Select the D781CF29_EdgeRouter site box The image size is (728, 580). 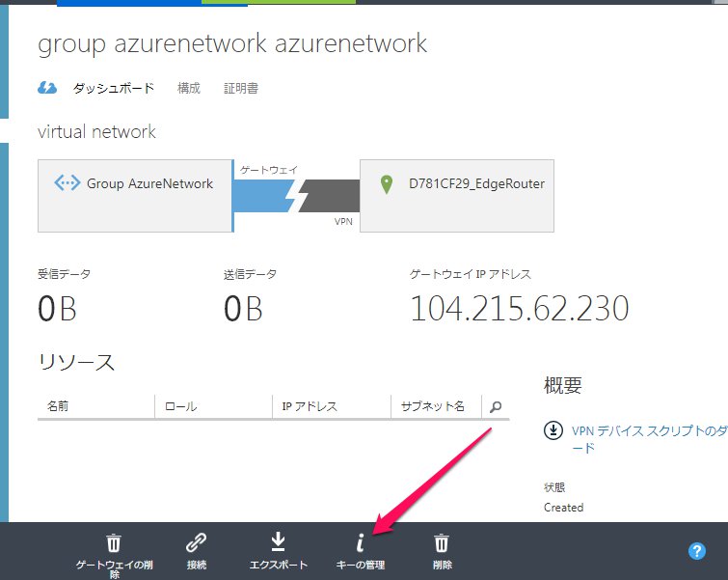(457, 196)
